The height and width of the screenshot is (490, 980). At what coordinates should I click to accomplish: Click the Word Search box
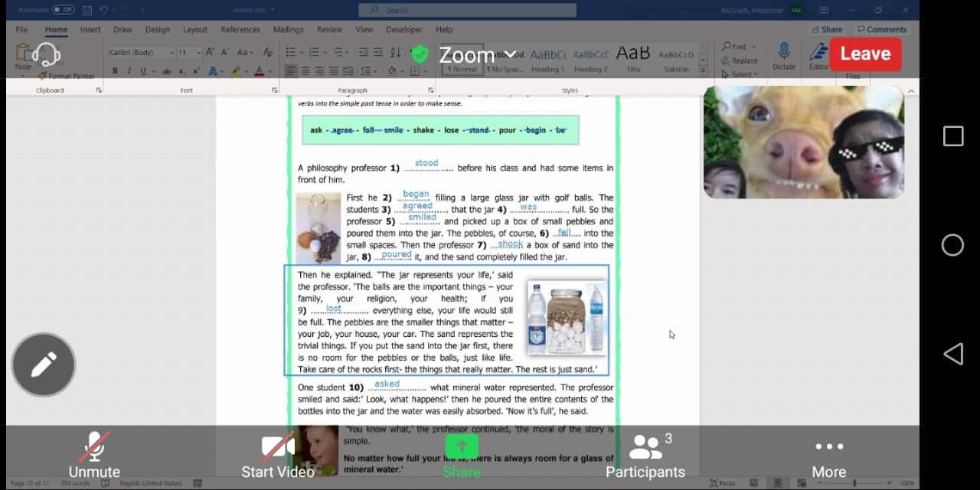(467, 10)
